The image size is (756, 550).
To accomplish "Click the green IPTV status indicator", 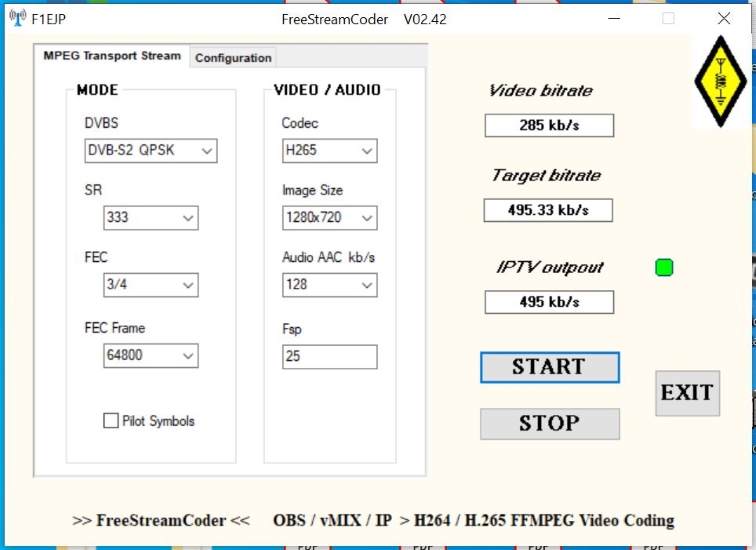I will point(664,267).
